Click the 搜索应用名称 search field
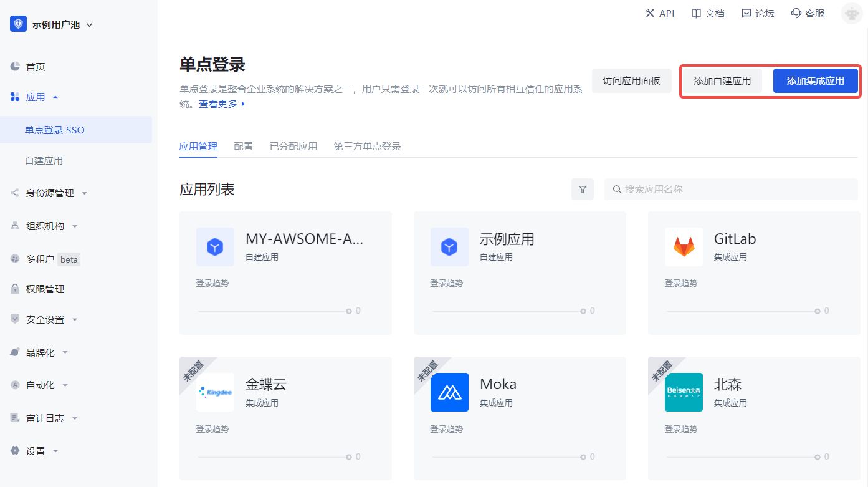 (735, 190)
